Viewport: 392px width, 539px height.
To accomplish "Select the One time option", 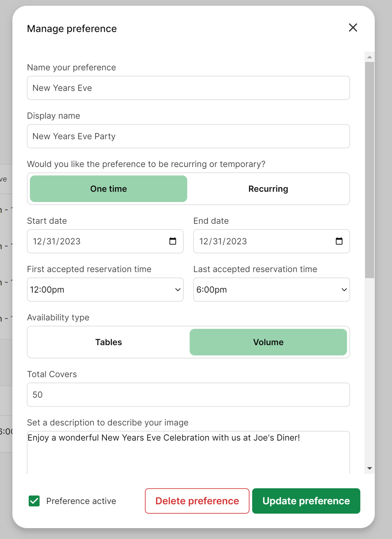I will pos(108,189).
